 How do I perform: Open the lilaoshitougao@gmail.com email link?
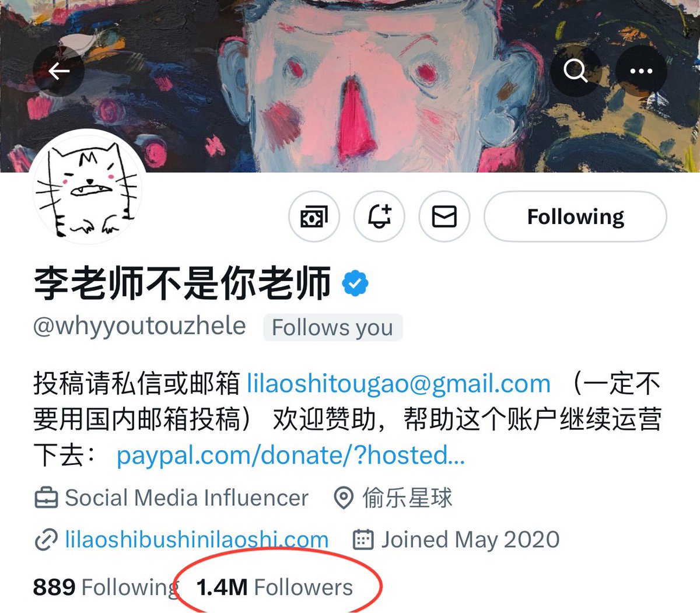pos(399,384)
